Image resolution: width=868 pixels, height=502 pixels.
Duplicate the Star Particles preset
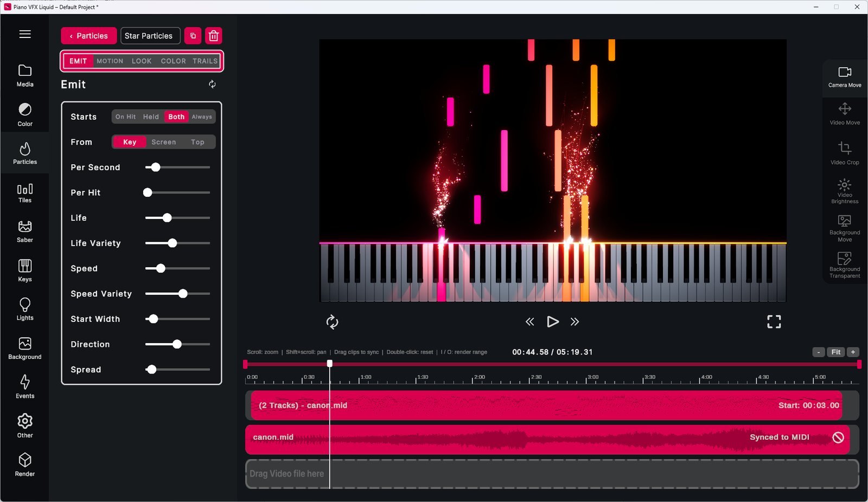pyautogui.click(x=193, y=36)
